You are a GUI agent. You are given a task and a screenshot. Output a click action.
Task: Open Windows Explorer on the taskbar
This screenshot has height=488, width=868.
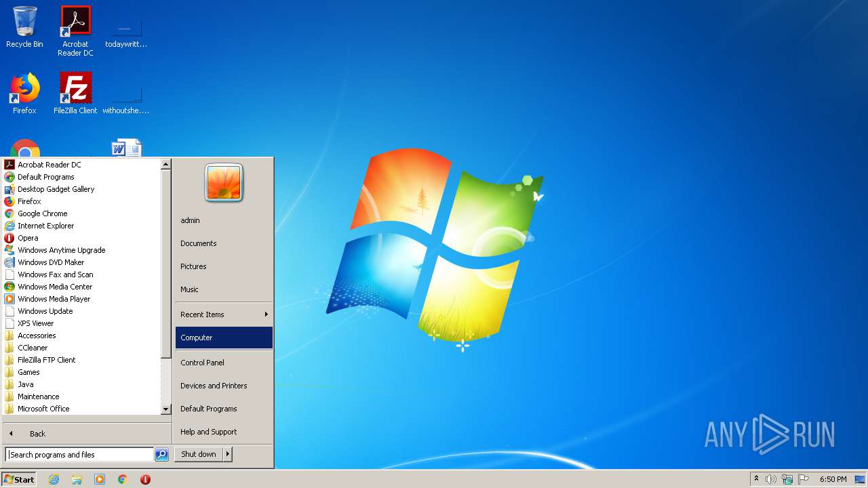pyautogui.click(x=77, y=479)
